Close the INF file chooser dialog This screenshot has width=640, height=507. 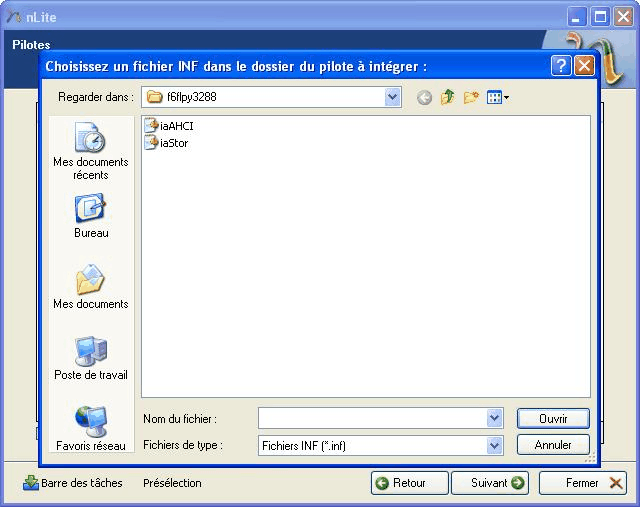point(584,65)
